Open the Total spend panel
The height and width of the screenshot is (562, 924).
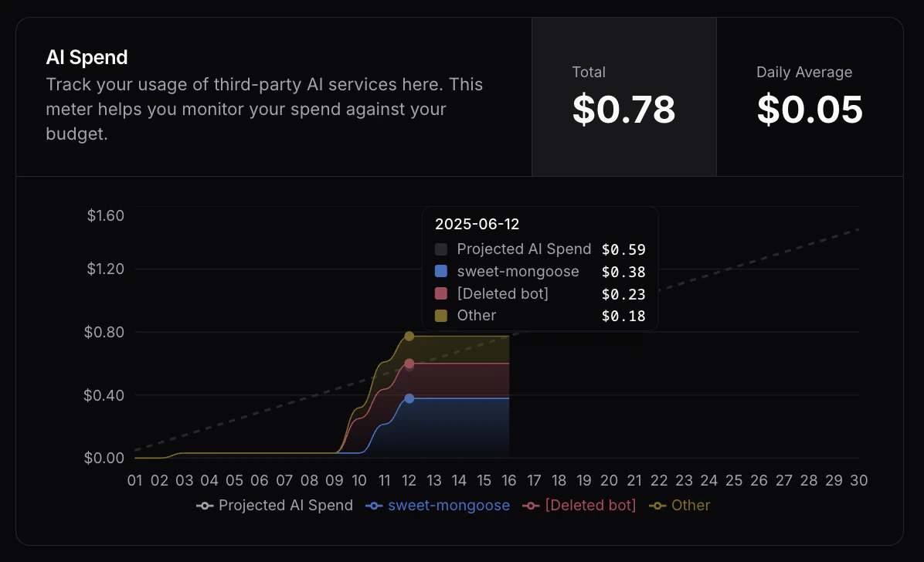point(624,96)
